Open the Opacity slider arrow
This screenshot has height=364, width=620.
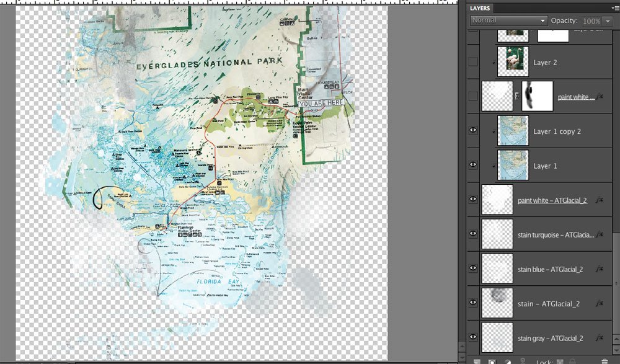(x=608, y=21)
